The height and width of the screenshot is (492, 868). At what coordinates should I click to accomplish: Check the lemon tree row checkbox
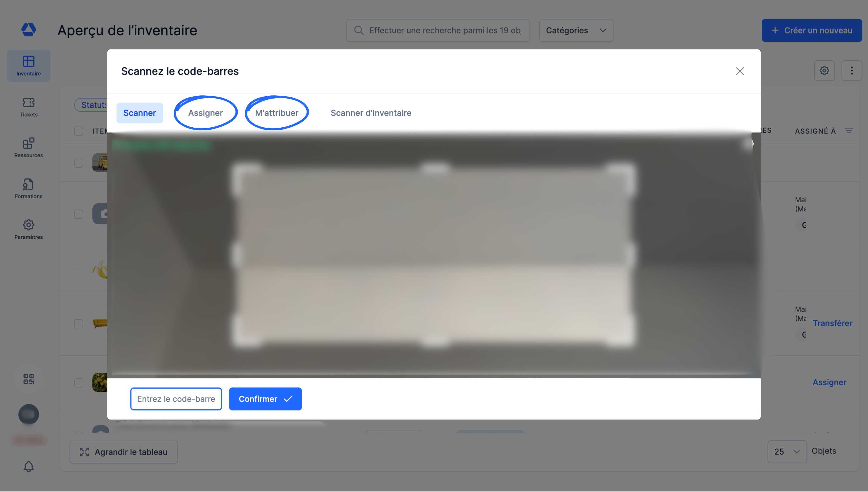click(79, 383)
